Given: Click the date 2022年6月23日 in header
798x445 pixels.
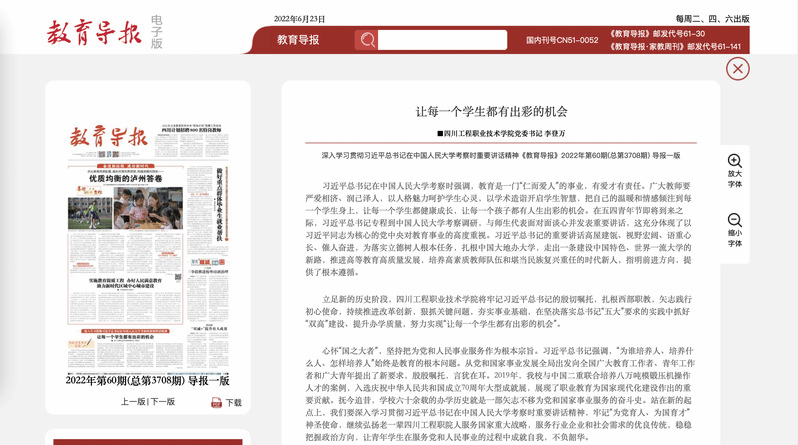Looking at the screenshot, I should tap(300, 19).
